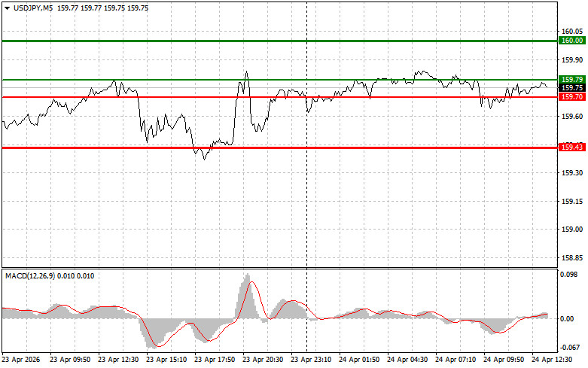Click the 159.15 price scale value
The image size is (588, 368).
(x=572, y=201)
